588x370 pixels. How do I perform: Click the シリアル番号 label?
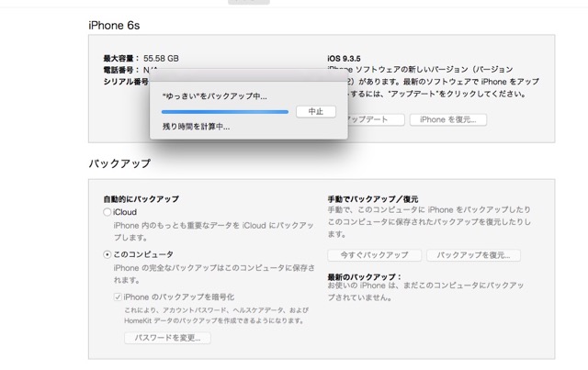(x=126, y=82)
